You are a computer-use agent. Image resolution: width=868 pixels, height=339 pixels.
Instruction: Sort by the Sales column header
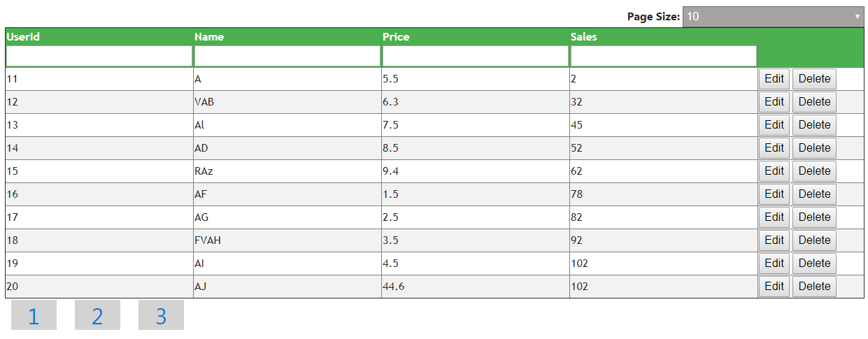pos(583,37)
